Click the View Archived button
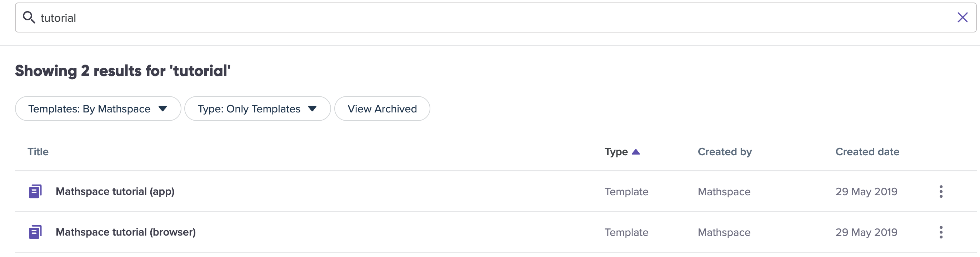Viewport: 980px width, 257px height. [x=382, y=109]
